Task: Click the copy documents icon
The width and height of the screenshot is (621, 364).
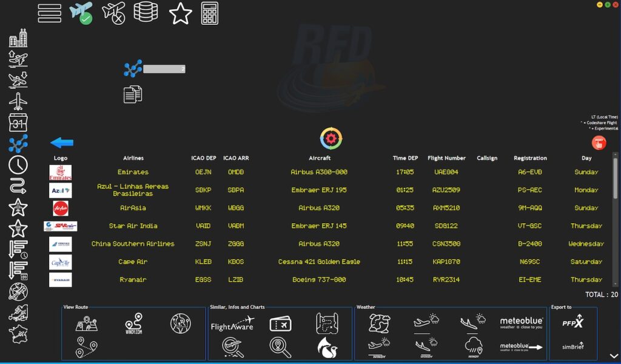Action: click(x=133, y=94)
